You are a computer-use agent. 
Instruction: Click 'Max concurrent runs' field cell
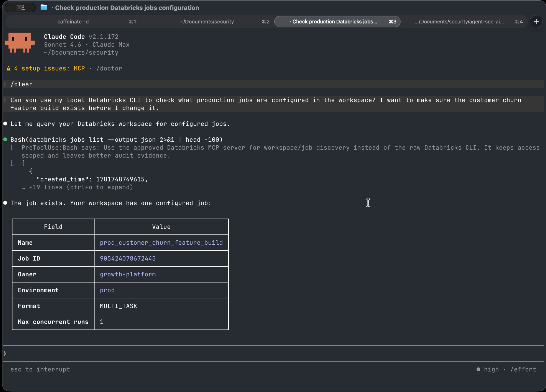tap(53, 322)
